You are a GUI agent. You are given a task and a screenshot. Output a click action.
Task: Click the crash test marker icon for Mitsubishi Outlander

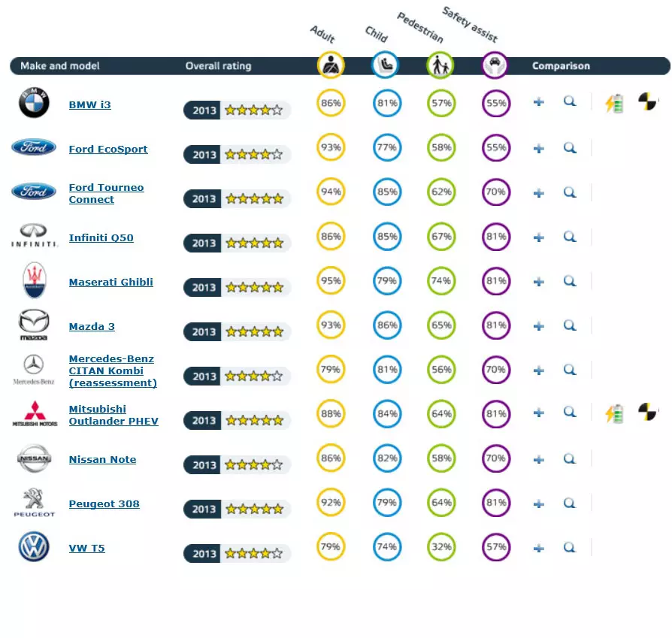[x=646, y=412]
